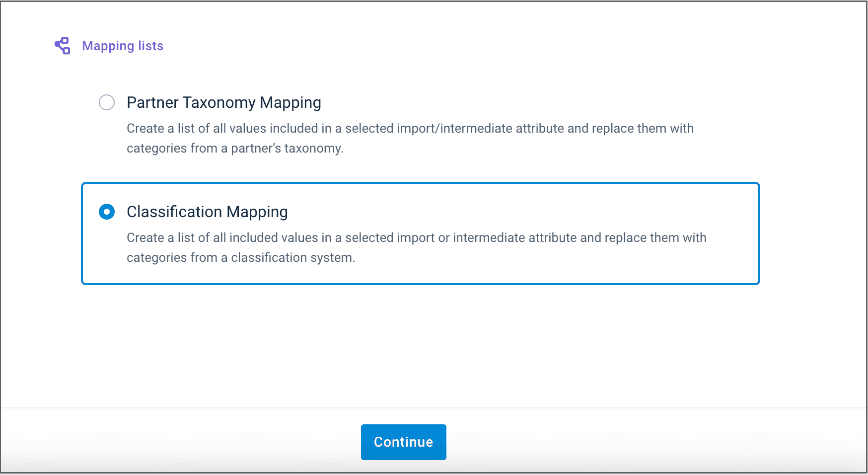Click the word 'Mapping' in Classification Mapping

point(257,212)
